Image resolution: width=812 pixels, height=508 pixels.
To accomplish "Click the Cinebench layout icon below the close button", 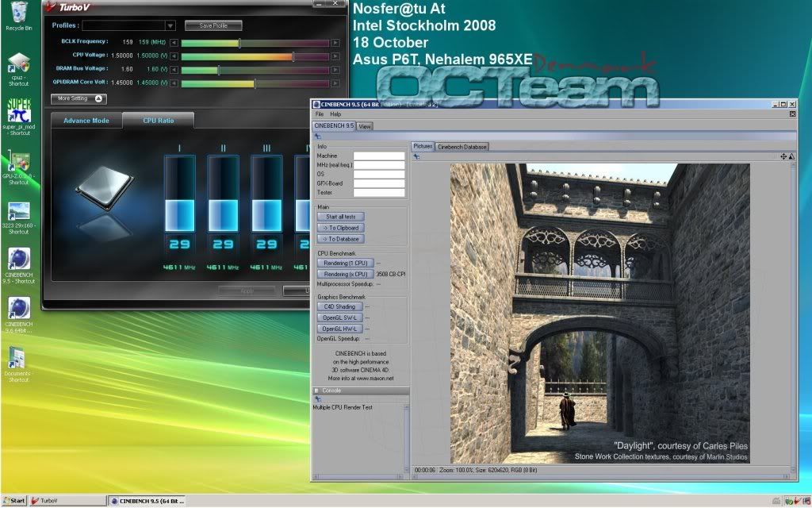I will coord(792,114).
